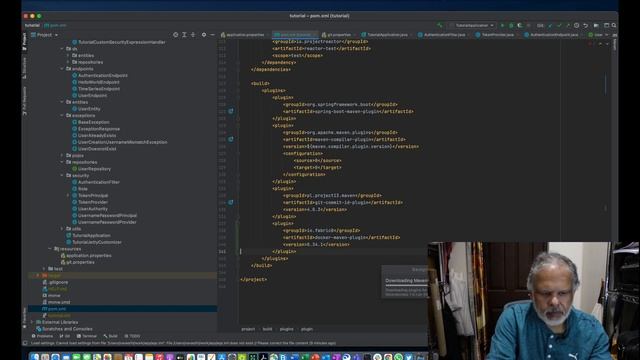Viewport: 640px width, 360px height.
Task: Click the rollback undo arrow icon
Action: 585,25
